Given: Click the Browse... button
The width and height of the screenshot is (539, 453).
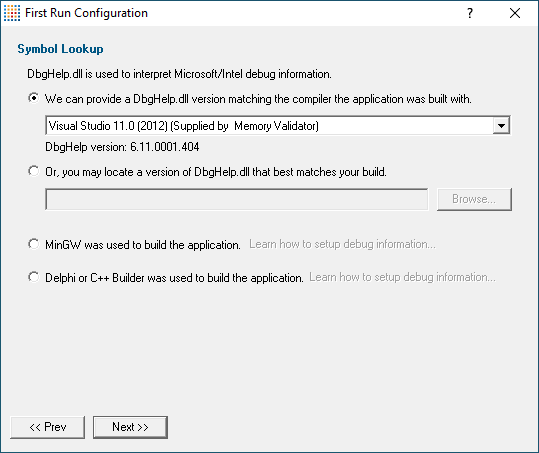Looking at the screenshot, I should [474, 199].
